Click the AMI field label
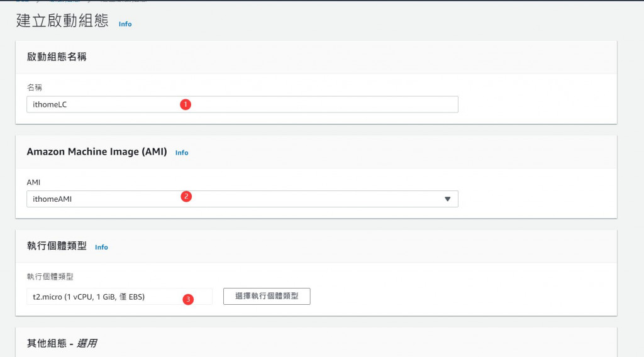Screen dimensions: 644x357 coord(33,182)
